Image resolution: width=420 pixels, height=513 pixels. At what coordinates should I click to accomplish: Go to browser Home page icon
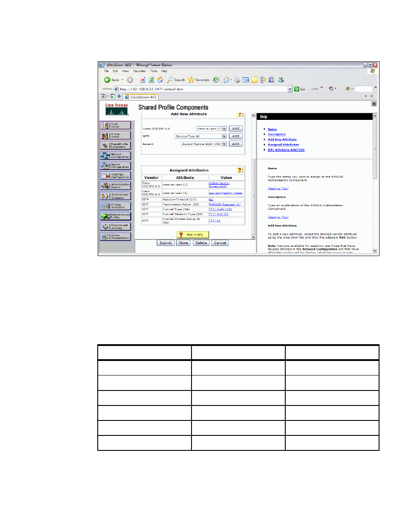pos(160,80)
